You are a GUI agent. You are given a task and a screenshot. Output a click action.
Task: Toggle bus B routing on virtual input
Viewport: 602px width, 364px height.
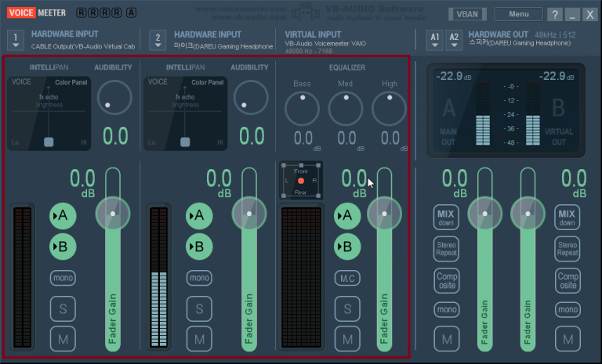pyautogui.click(x=347, y=247)
